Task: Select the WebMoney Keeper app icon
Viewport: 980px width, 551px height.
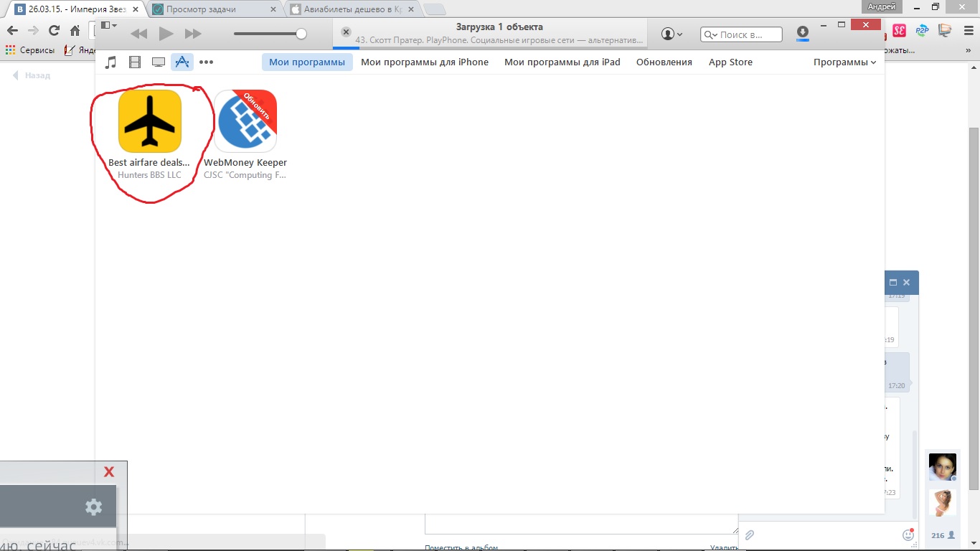Action: [x=245, y=121]
